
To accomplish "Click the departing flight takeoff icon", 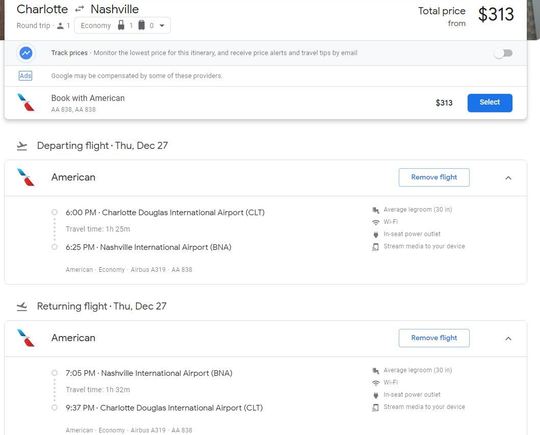I will (x=22, y=146).
